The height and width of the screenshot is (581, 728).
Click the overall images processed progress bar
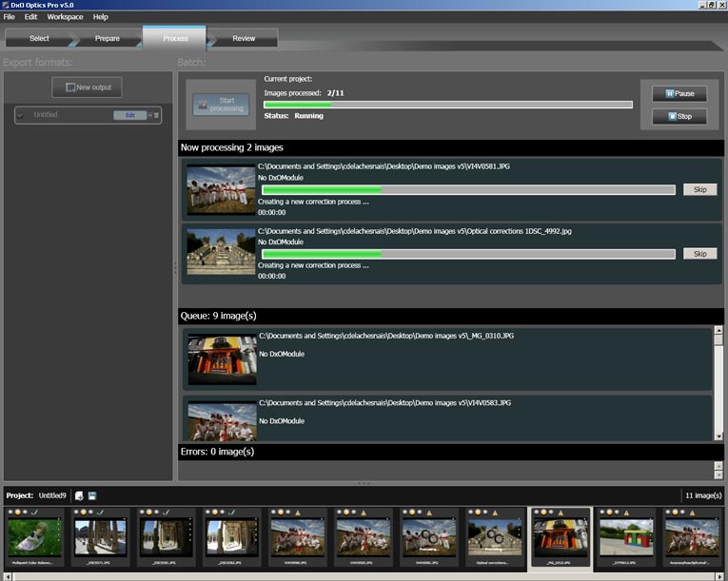coord(448,105)
